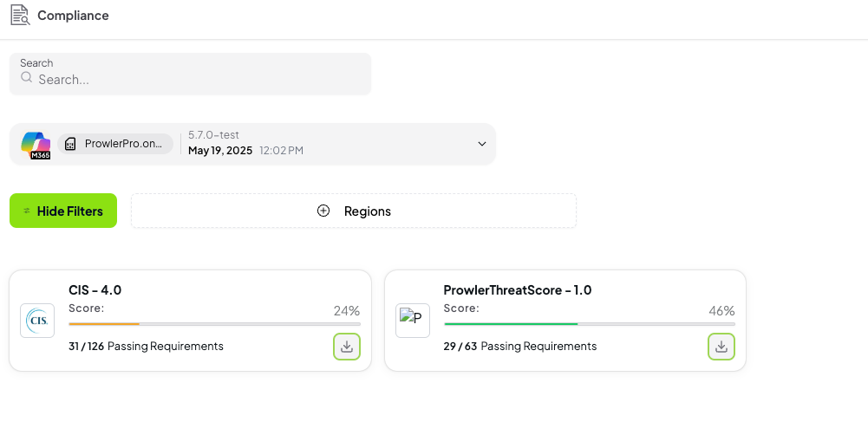Expand the scan selector chevron
Image resolution: width=868 pixels, height=422 pixels.
482,144
